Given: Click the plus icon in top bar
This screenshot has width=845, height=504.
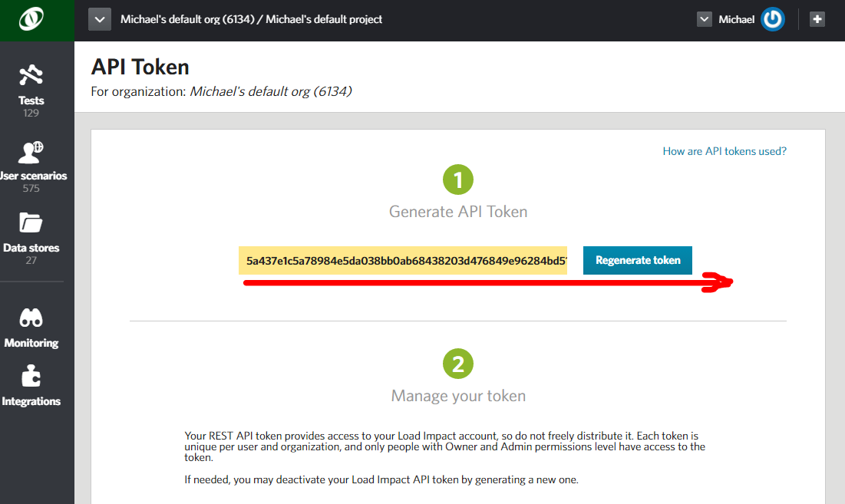Looking at the screenshot, I should (817, 19).
